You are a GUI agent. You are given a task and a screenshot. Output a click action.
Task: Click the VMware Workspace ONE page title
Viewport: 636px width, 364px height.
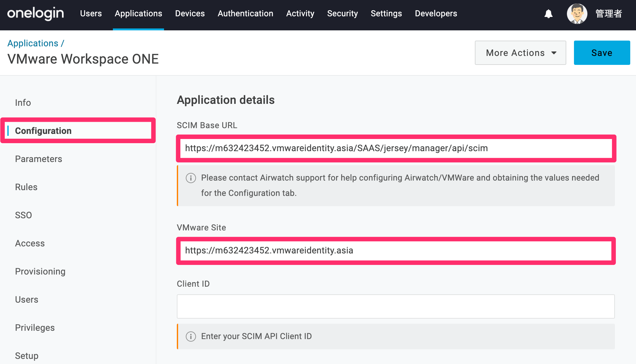click(83, 59)
